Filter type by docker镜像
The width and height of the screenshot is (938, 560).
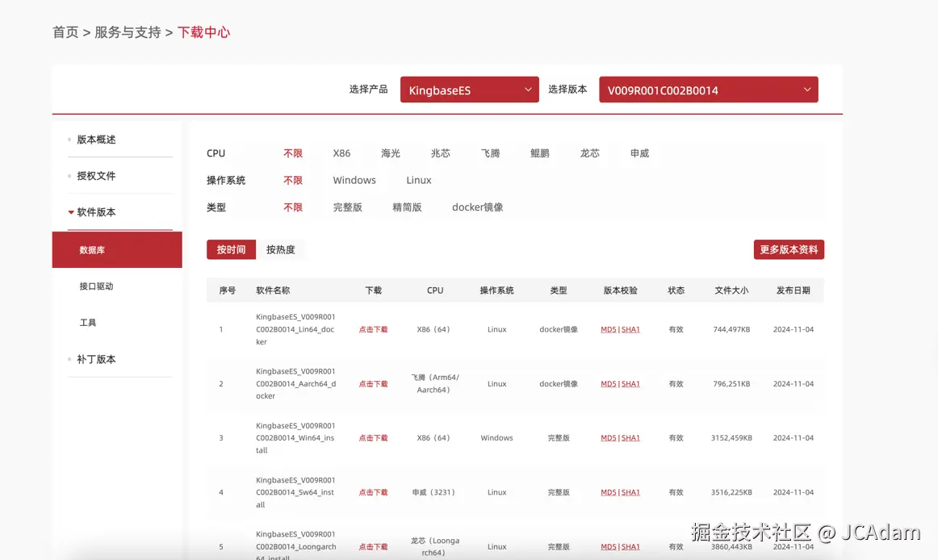click(477, 207)
